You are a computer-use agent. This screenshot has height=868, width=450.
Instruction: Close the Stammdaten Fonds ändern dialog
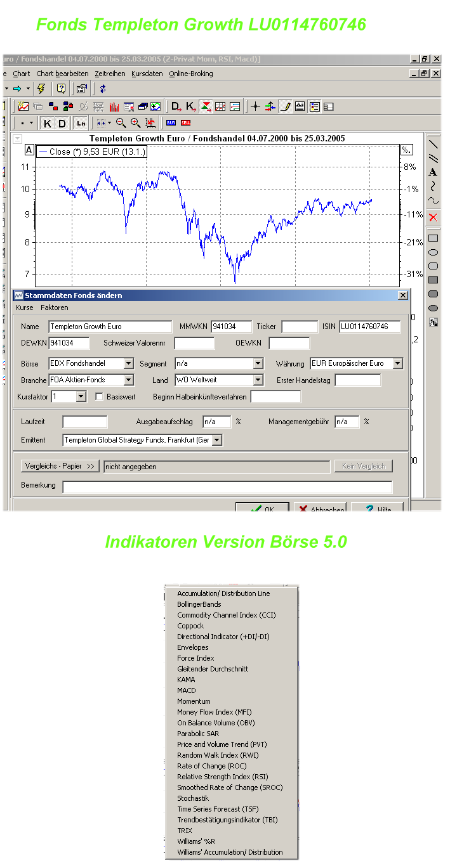point(403,295)
